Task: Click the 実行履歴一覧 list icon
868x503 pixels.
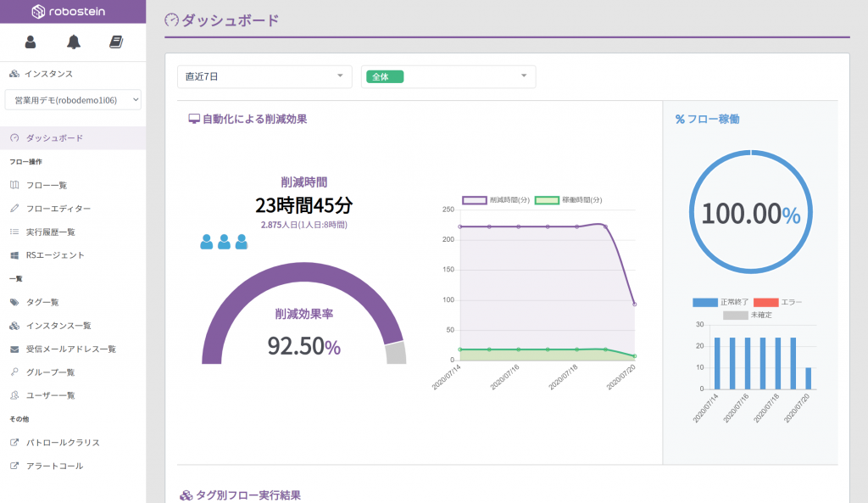Action: pyautogui.click(x=14, y=232)
